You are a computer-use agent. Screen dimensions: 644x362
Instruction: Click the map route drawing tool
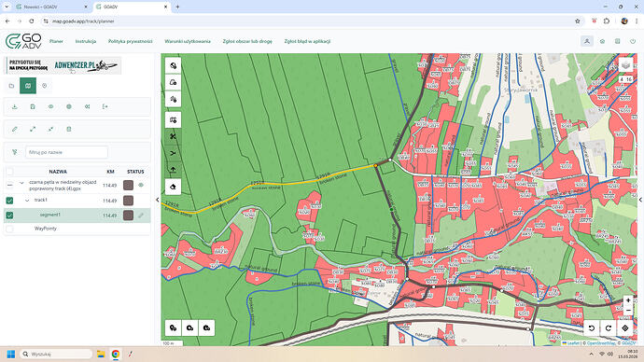173,119
